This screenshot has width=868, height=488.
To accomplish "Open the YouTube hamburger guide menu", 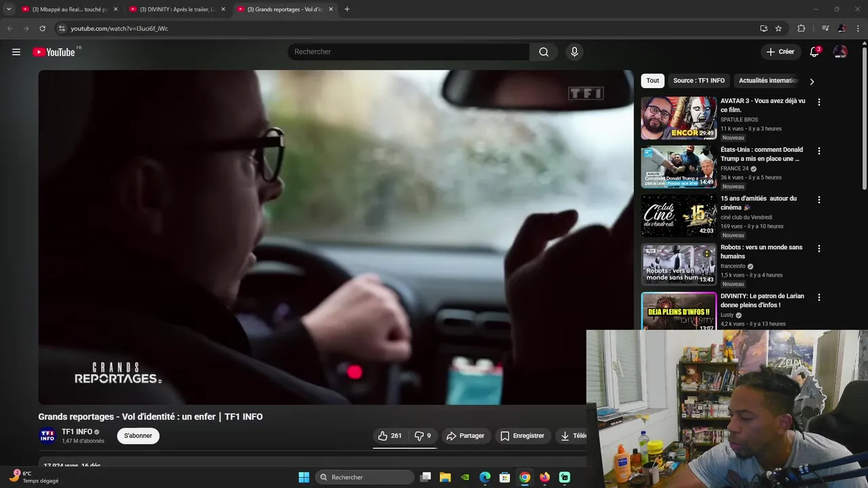I will tap(16, 52).
